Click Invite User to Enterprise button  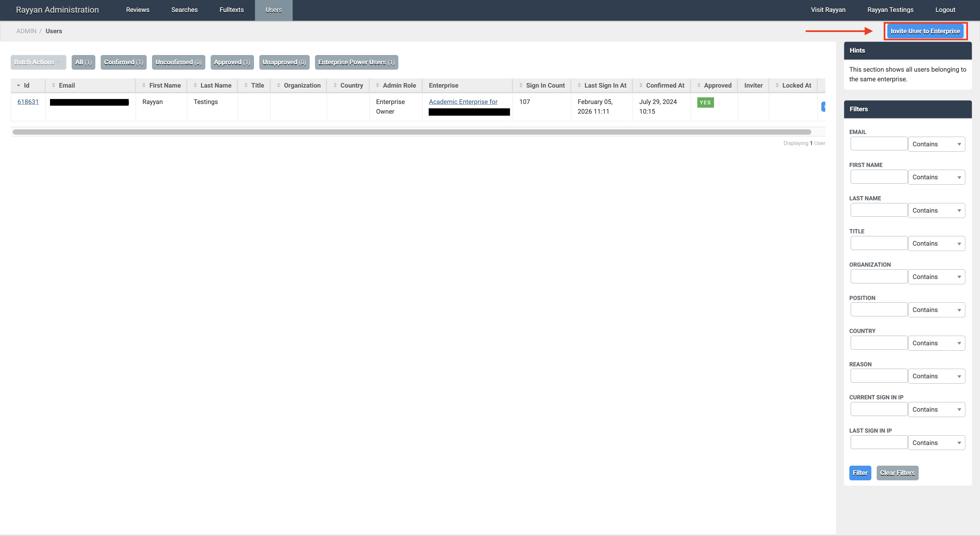(x=925, y=31)
